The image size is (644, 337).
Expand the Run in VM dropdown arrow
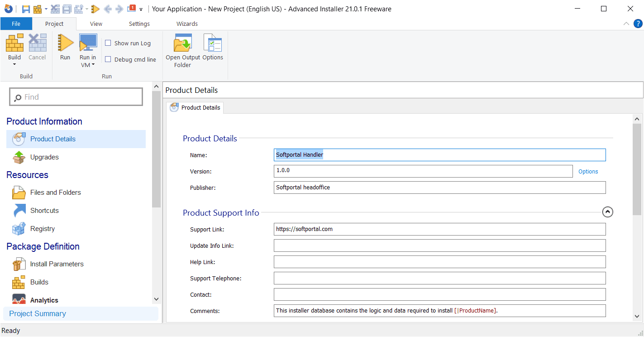93,65
